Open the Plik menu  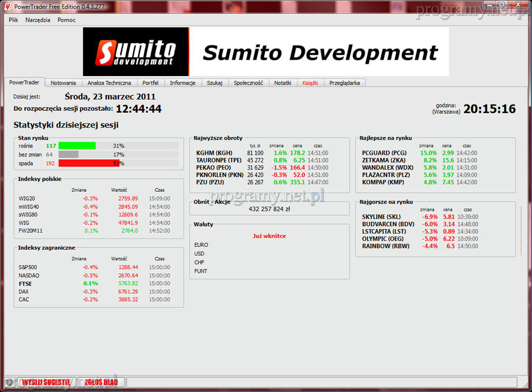(14, 19)
